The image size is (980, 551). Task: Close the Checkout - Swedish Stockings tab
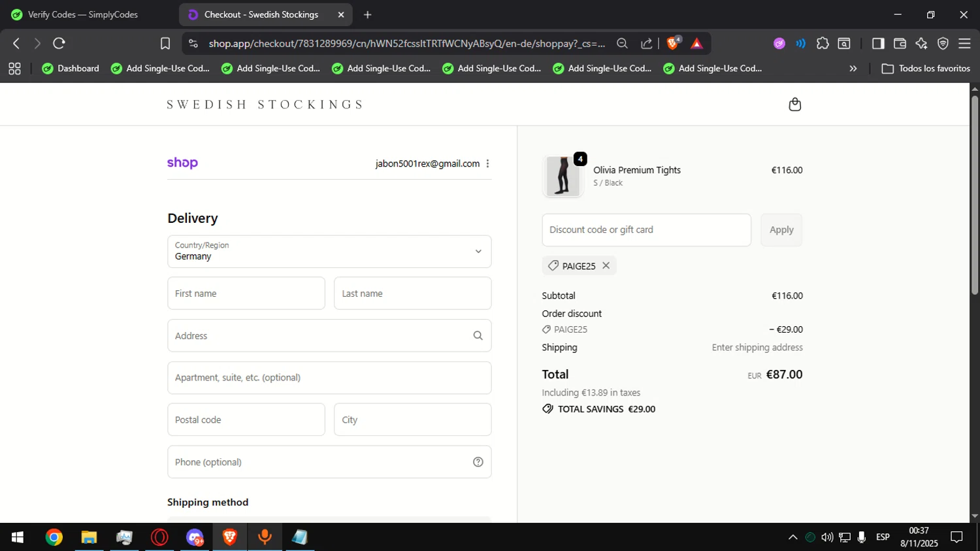pyautogui.click(x=341, y=14)
